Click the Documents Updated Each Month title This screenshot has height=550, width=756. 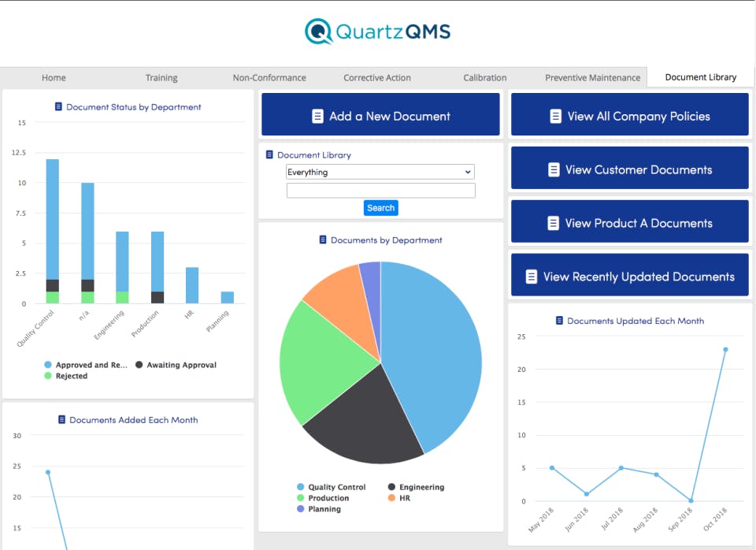636,321
